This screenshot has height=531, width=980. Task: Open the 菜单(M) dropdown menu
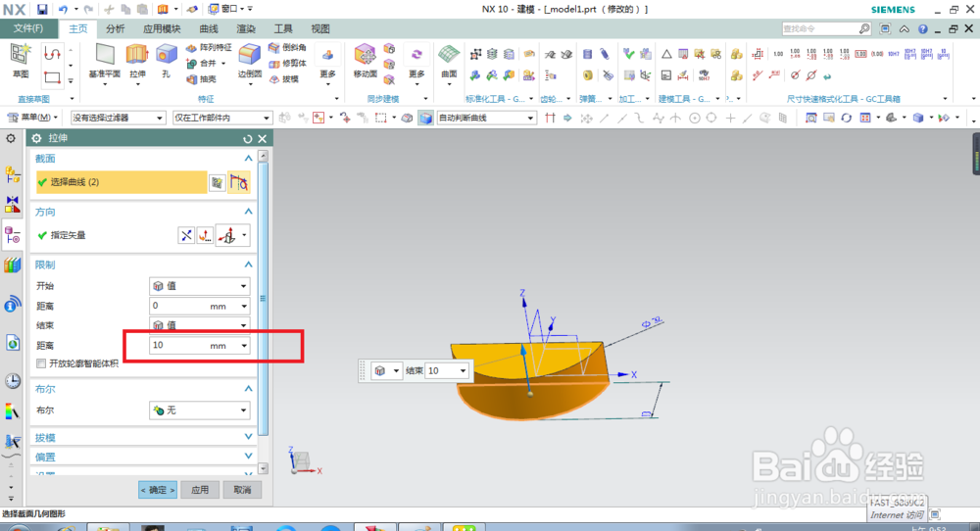(x=32, y=118)
